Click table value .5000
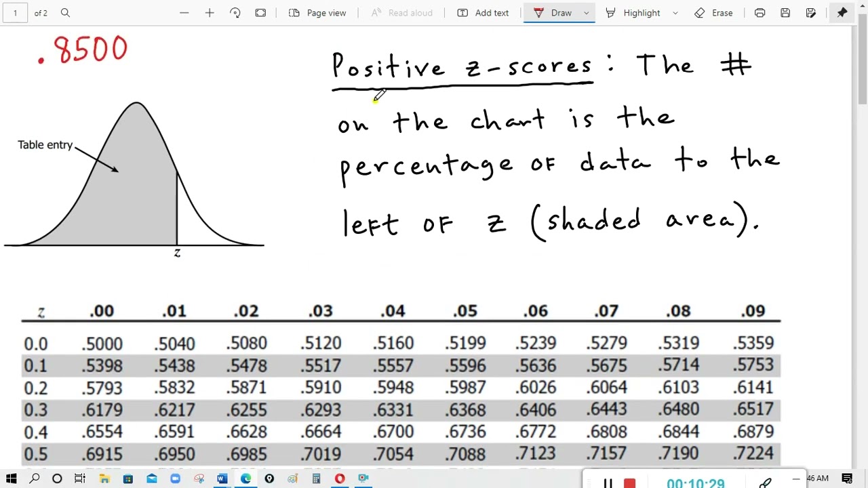This screenshot has height=488, width=868. point(102,344)
